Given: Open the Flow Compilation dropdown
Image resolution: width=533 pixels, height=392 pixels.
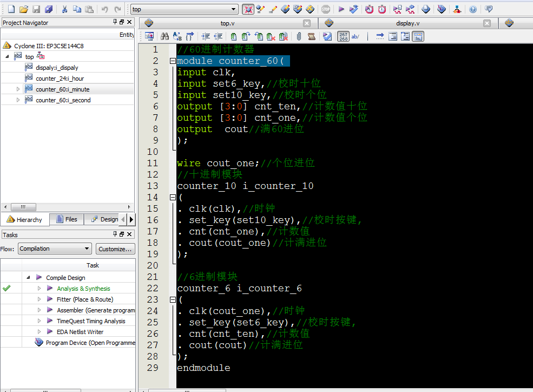Looking at the screenshot, I should pos(87,249).
